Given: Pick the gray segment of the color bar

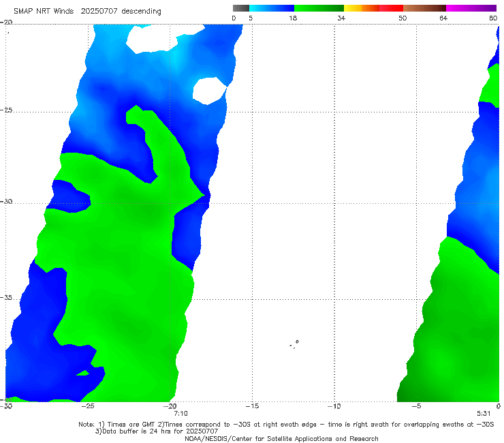Looking at the screenshot, I should pyautogui.click(x=241, y=8).
